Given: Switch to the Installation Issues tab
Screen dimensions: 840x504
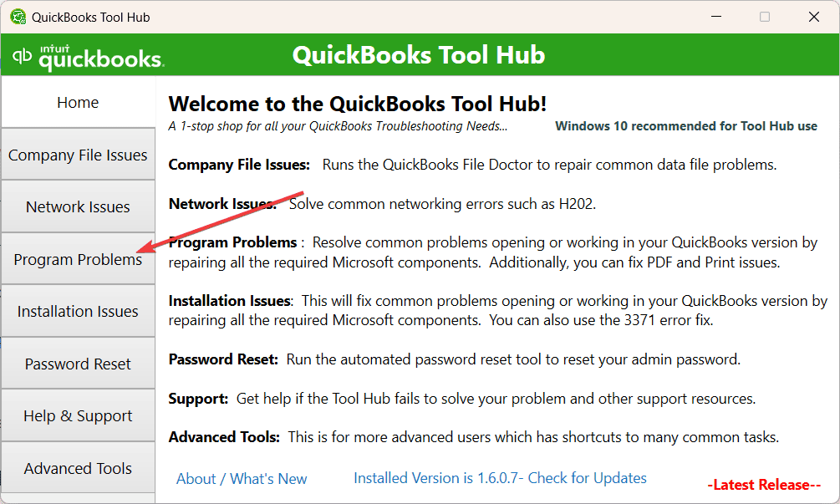Looking at the screenshot, I should 79,311.
